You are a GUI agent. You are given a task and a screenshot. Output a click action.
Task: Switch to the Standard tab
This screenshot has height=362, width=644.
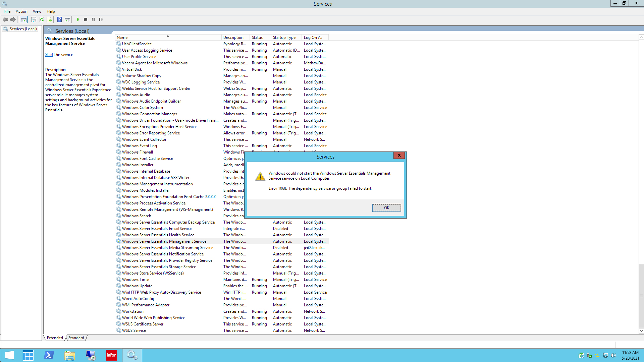[x=76, y=338]
